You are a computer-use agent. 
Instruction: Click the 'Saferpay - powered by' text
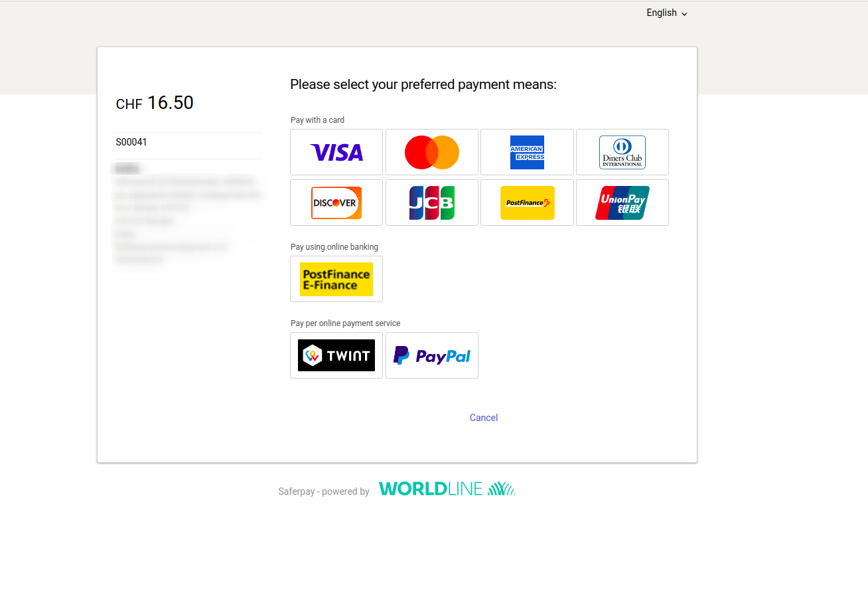[324, 491]
